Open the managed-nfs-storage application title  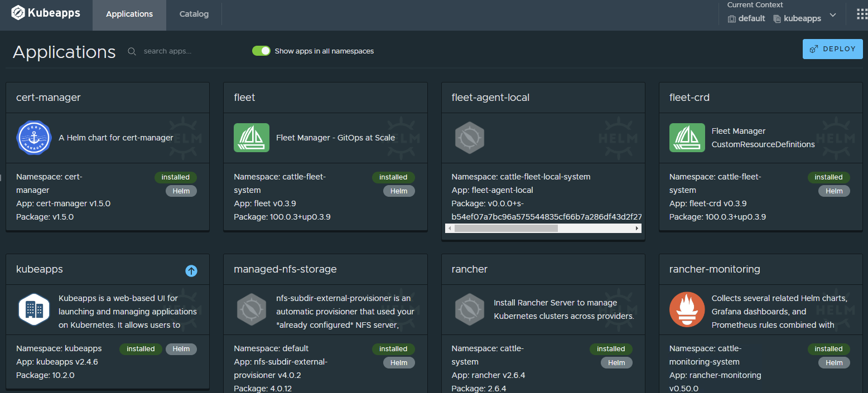pos(286,269)
